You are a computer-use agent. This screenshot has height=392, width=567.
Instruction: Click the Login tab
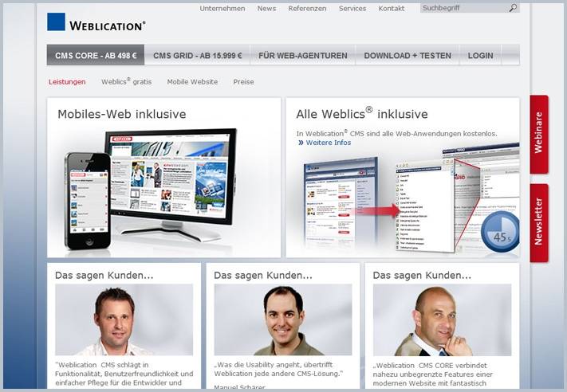[480, 56]
